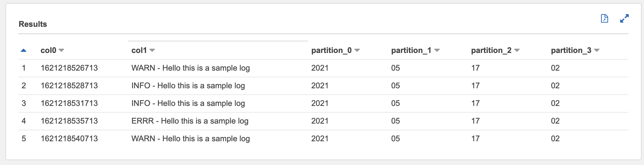
Task: Click col1 column resize bar above header
Action: click(x=218, y=41)
